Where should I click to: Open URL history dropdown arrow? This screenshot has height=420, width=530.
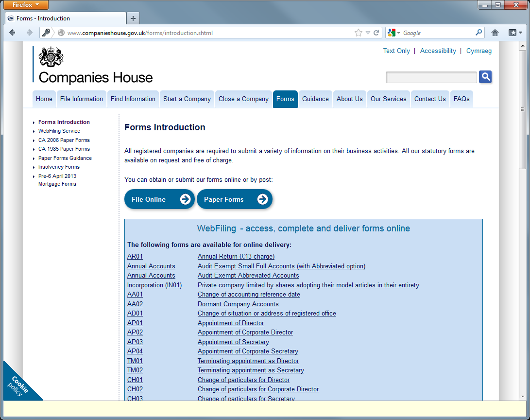click(368, 33)
